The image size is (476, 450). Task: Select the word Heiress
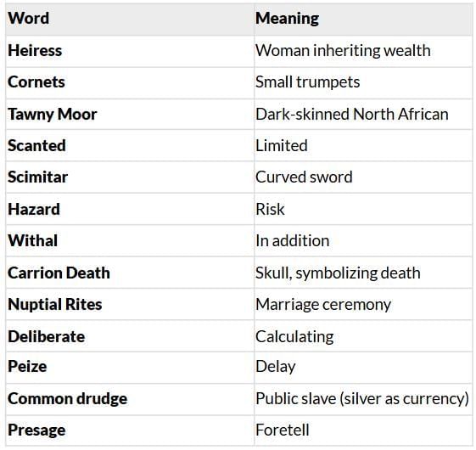pos(35,50)
